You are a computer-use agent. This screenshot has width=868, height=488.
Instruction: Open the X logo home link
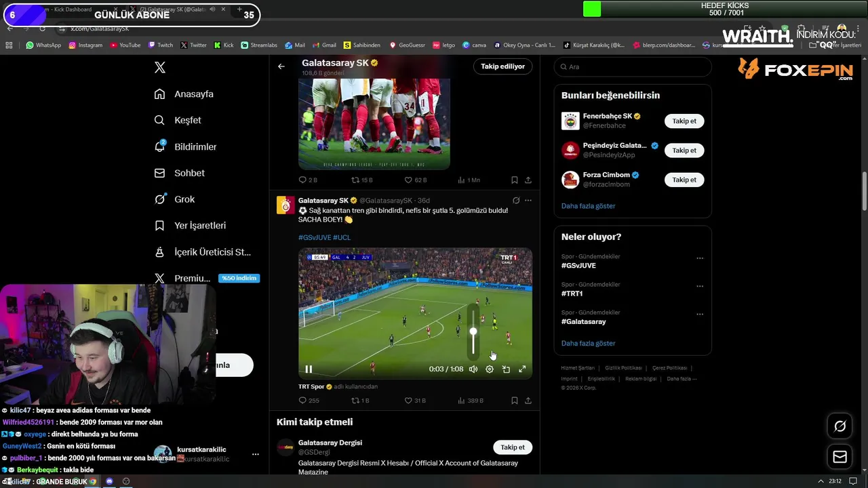[159, 67]
